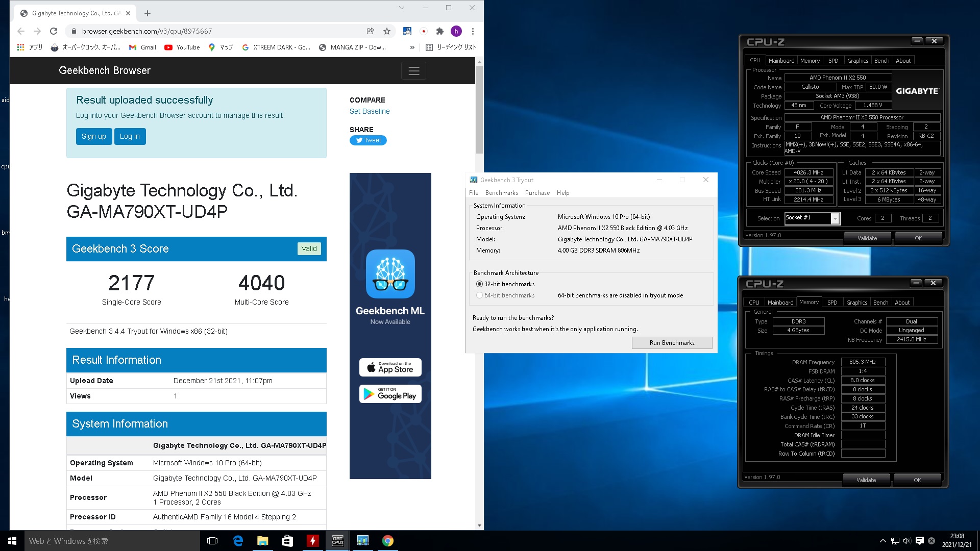Open the File menu in Geekbench 3
This screenshot has width=980, height=551.
(474, 193)
